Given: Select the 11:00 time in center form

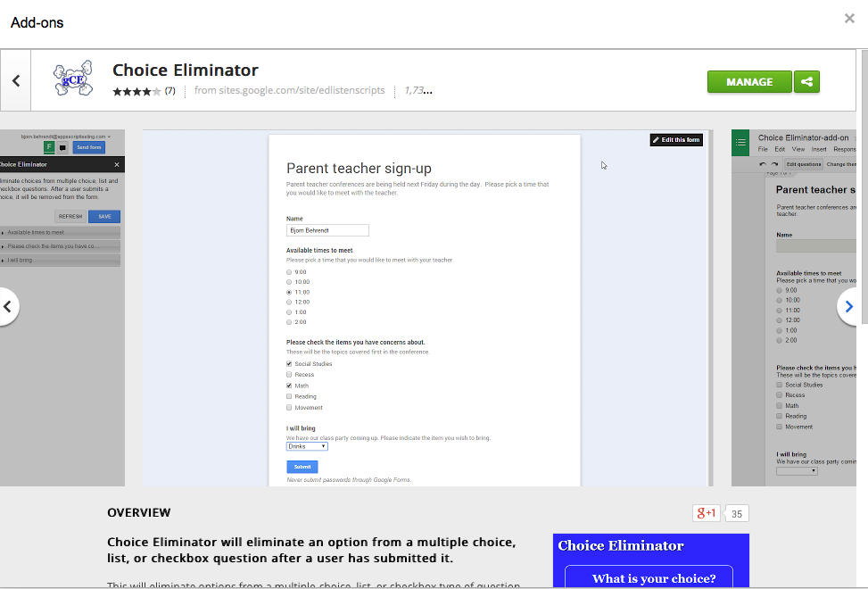Looking at the screenshot, I should click(x=289, y=292).
